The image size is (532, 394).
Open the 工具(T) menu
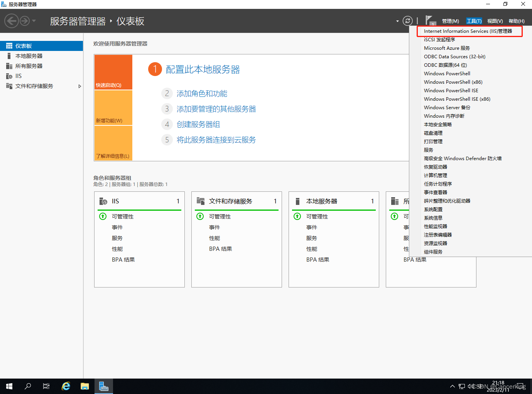click(474, 21)
